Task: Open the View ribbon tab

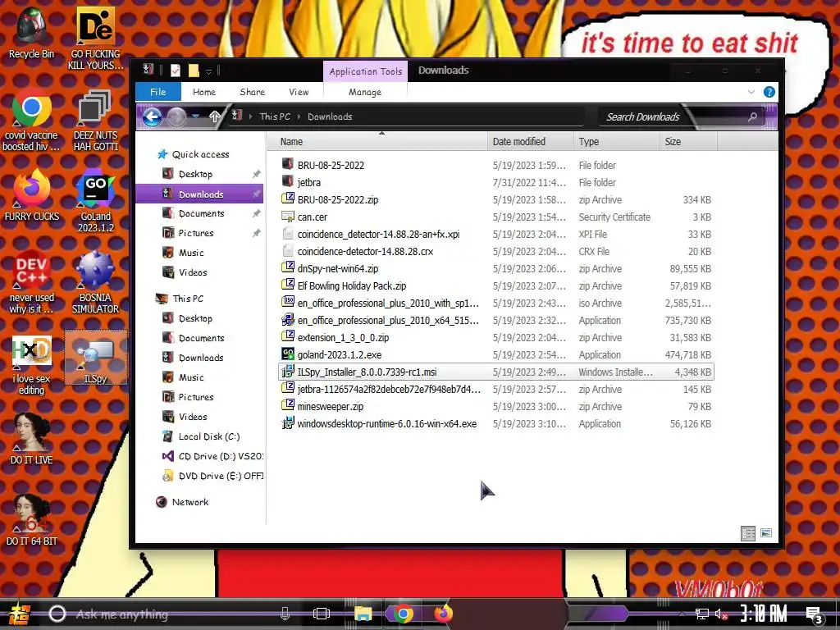Action: (299, 92)
